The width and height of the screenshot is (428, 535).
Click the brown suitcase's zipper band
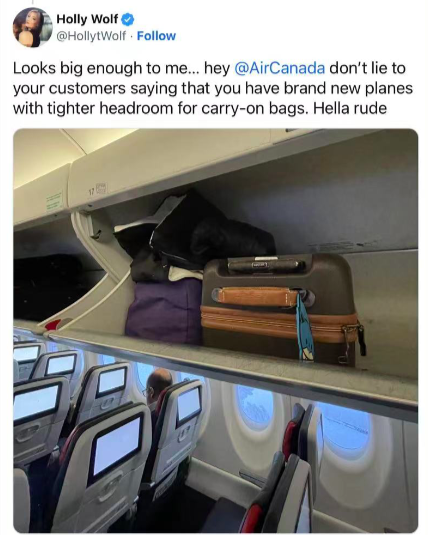coord(279,323)
